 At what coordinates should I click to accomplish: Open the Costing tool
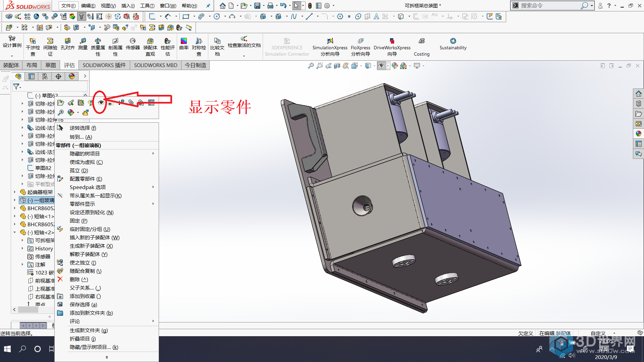[x=422, y=47]
